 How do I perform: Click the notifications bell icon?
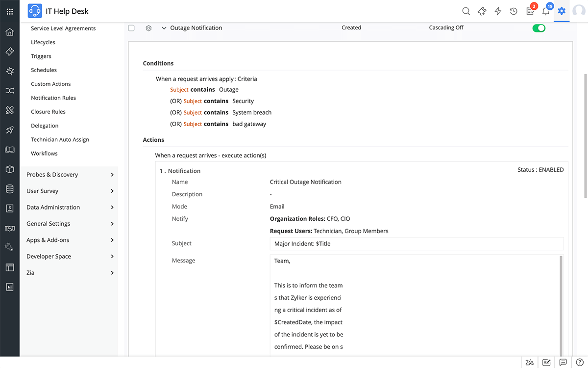click(x=545, y=11)
